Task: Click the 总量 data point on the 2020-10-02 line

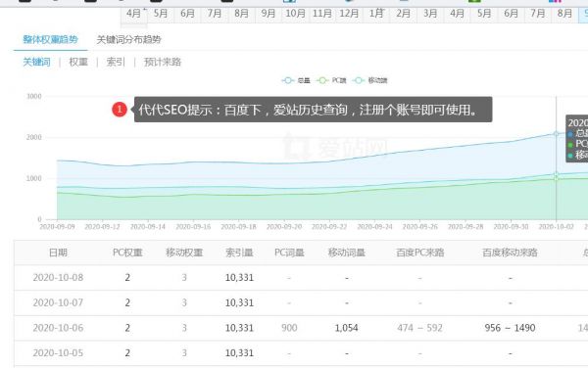Action: point(556,134)
